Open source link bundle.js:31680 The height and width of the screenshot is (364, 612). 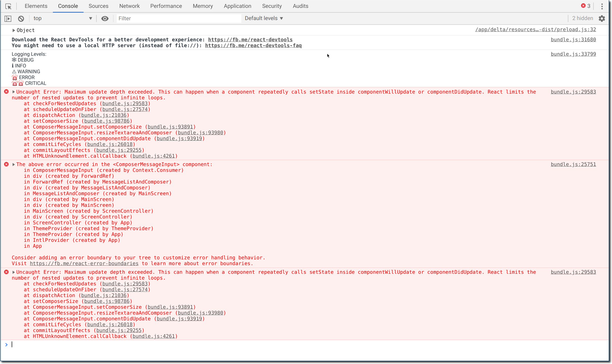(573, 40)
